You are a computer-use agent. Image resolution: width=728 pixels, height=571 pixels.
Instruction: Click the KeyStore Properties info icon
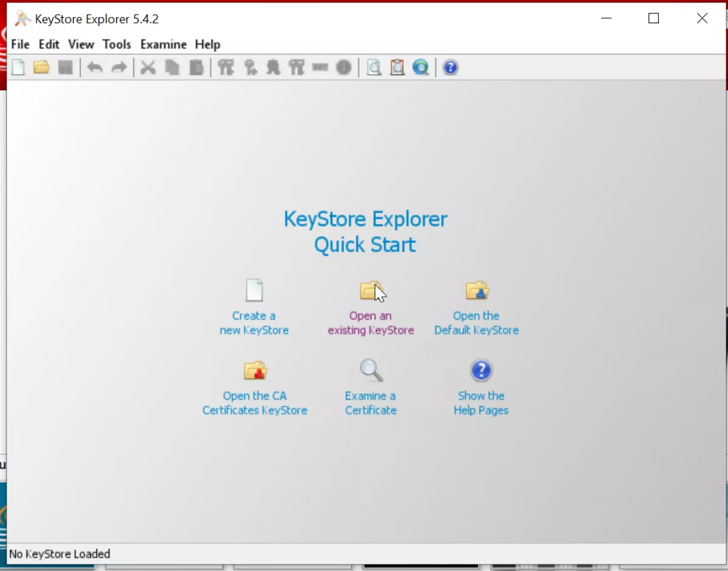tap(344, 67)
